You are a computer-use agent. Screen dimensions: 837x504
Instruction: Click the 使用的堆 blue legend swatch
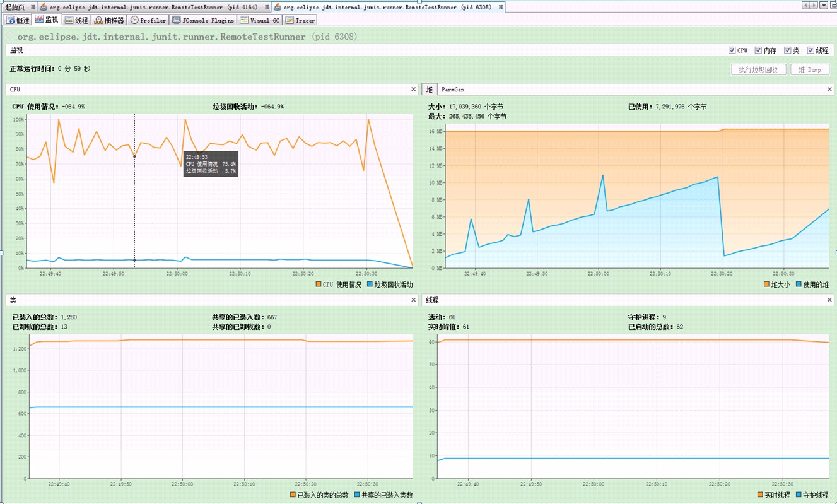pyautogui.click(x=799, y=284)
